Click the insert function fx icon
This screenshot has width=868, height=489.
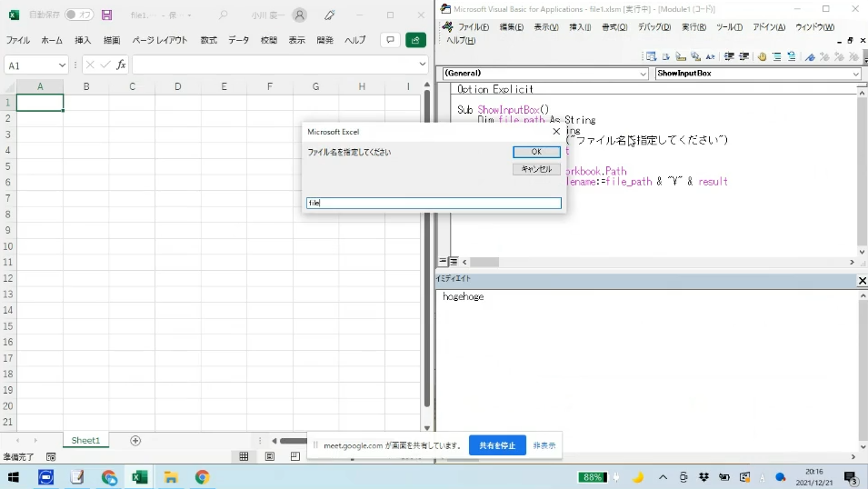coord(121,65)
